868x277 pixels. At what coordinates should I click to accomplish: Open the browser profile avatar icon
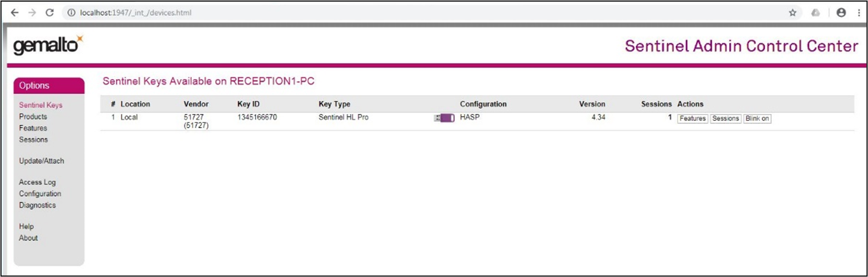[841, 13]
